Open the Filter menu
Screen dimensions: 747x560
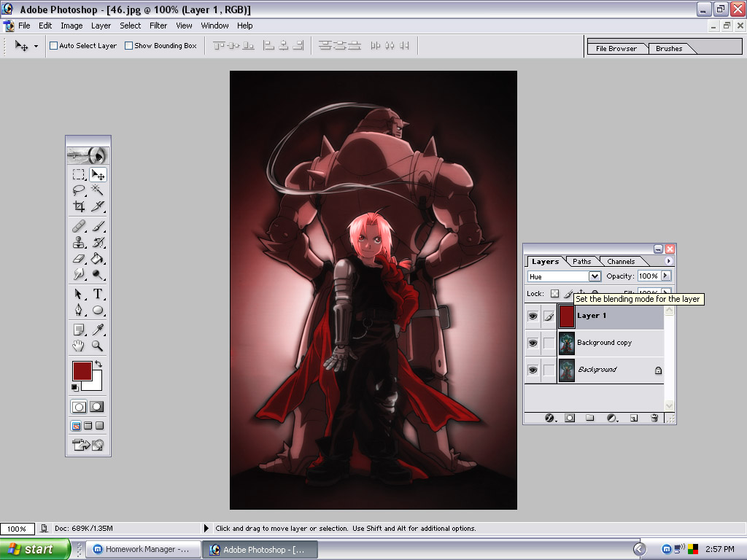tap(158, 26)
